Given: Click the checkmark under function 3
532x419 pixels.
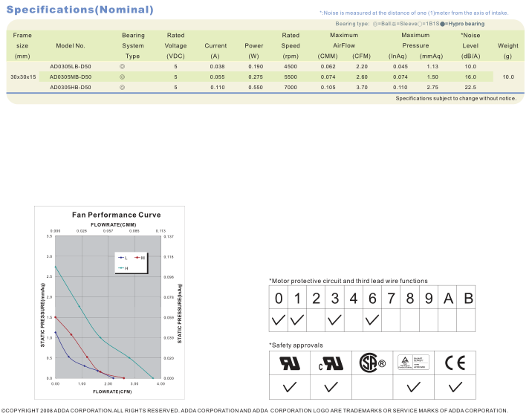Looking at the screenshot, I should (334, 319).
